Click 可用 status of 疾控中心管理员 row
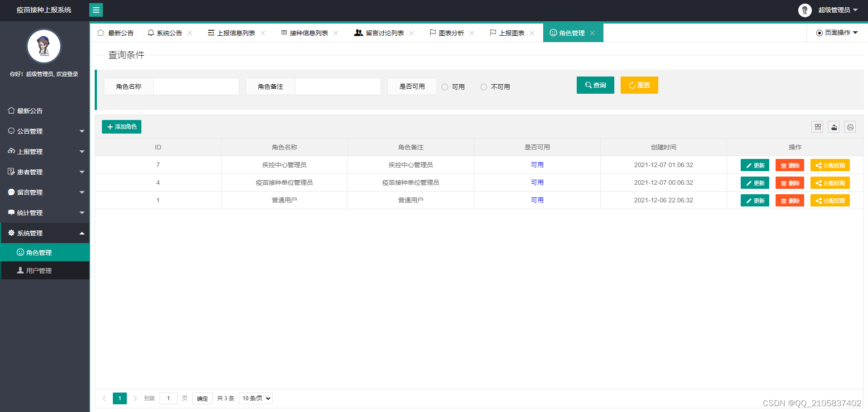The height and width of the screenshot is (412, 868). (x=537, y=165)
